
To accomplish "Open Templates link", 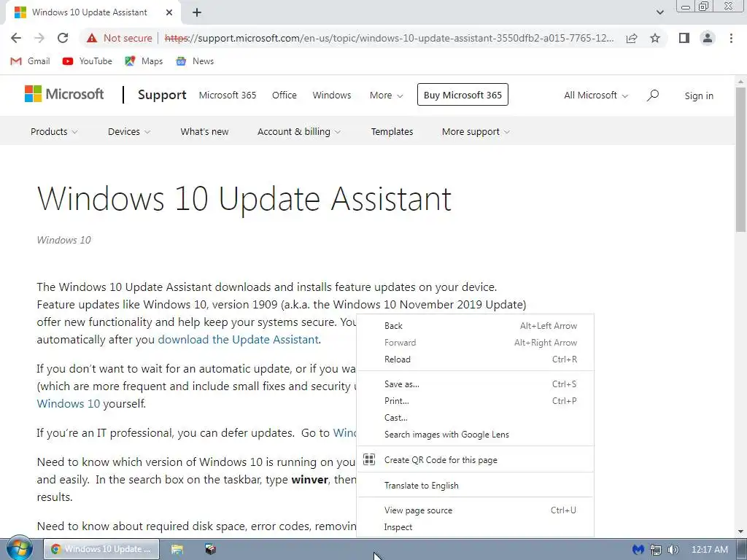I will (392, 131).
